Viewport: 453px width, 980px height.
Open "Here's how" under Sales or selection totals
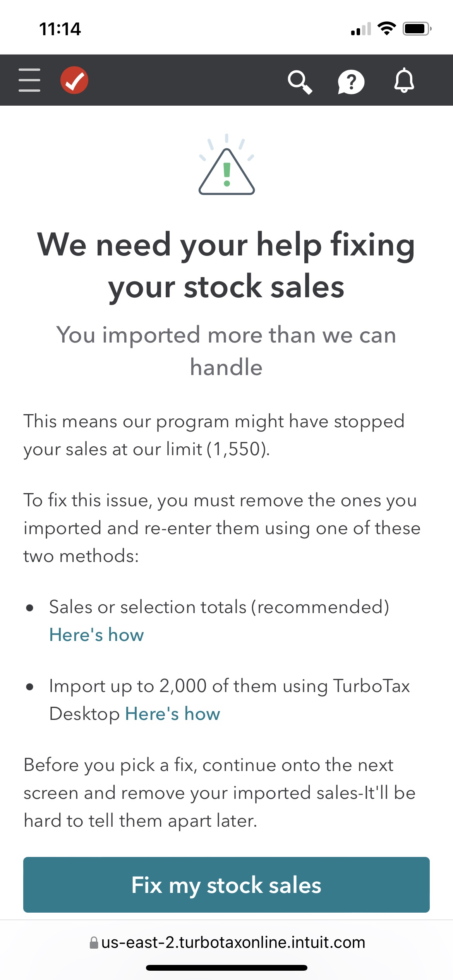coord(96,635)
